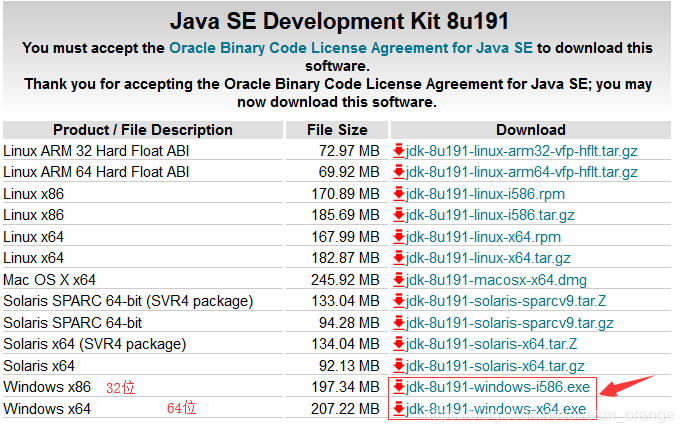Click the download arrow icon for jdk-8u191-linux-arm32-vfp-hflt.tar.gz
The height and width of the screenshot is (433, 684).
[399, 150]
